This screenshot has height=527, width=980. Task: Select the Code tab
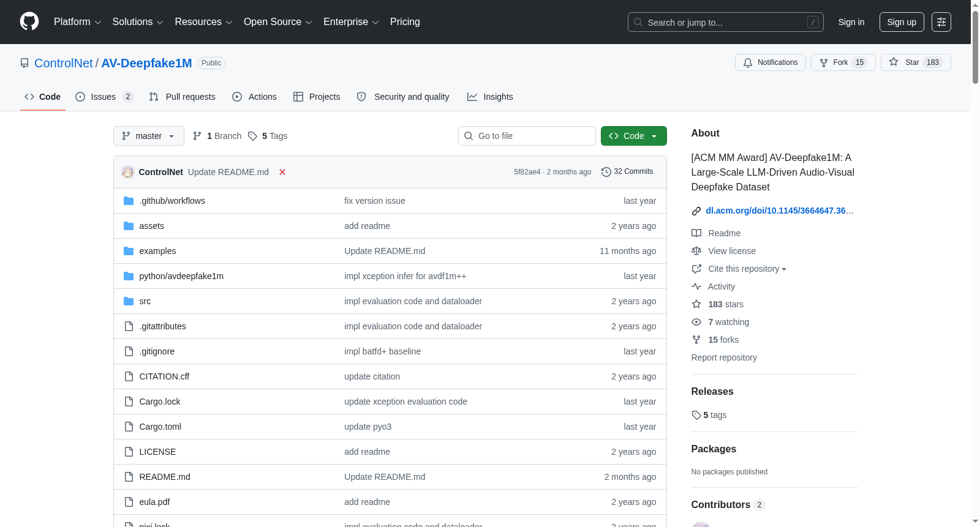click(x=43, y=97)
